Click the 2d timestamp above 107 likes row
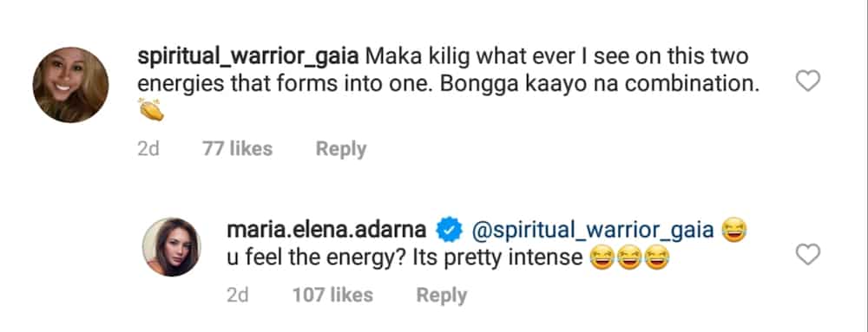The width and height of the screenshot is (868, 332). (x=238, y=295)
